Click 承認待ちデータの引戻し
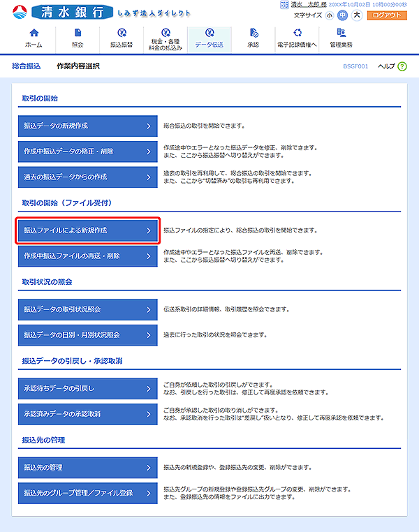 pos(87,388)
